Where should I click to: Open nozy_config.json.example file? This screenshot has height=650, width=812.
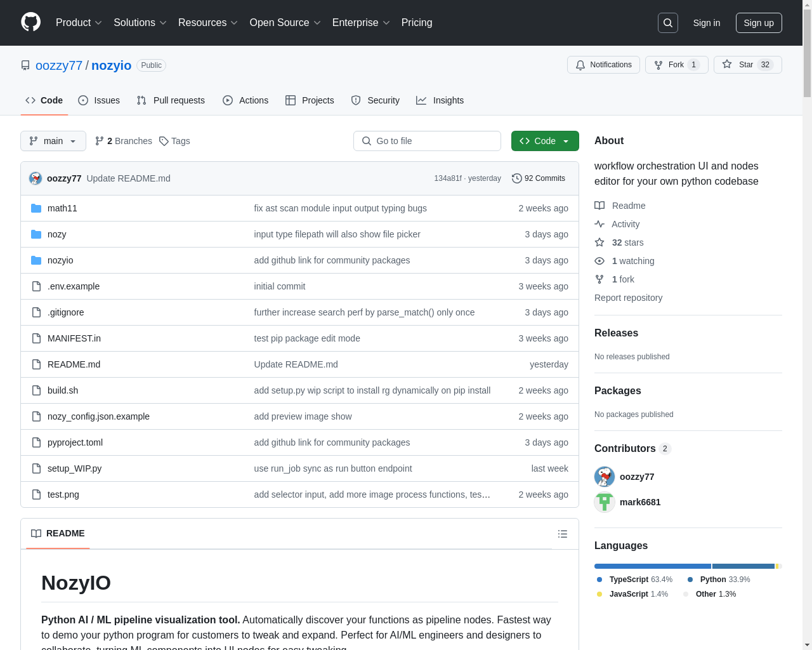click(98, 416)
